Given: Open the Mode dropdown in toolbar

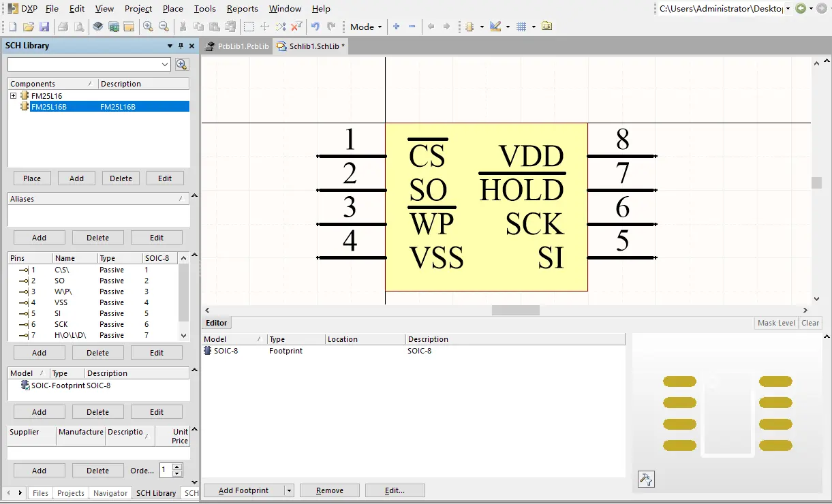Looking at the screenshot, I should [367, 27].
